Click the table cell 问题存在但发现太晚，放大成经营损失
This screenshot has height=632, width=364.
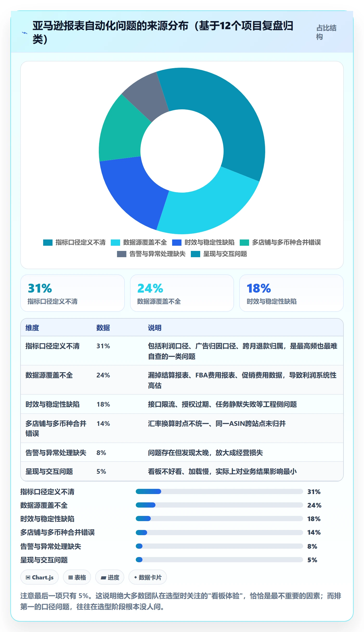click(x=205, y=453)
